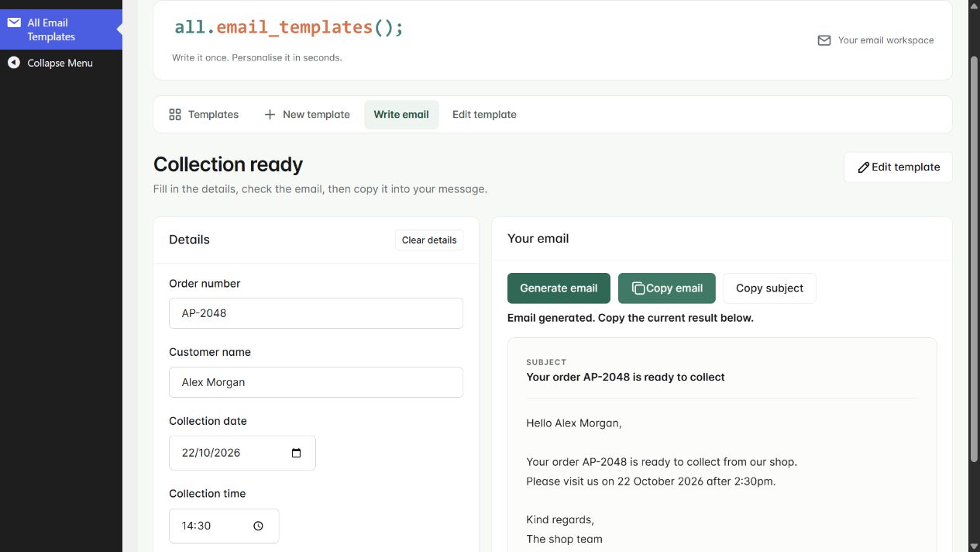Click the all.email_templates(); title text

point(289,27)
